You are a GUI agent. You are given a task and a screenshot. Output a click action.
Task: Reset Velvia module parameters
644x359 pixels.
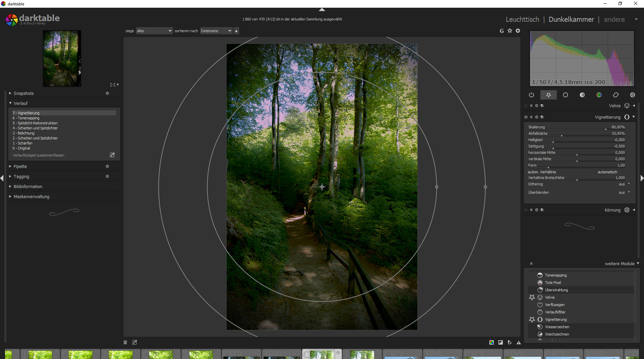pos(537,106)
